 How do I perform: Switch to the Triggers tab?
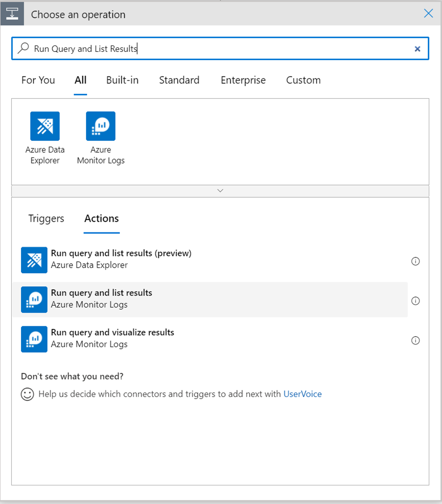(x=46, y=219)
